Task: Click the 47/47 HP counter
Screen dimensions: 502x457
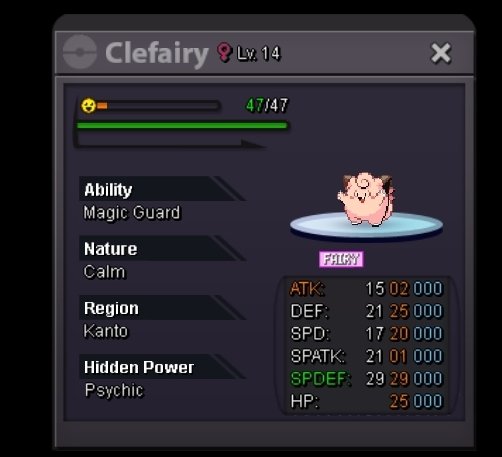Action: pyautogui.click(x=267, y=105)
